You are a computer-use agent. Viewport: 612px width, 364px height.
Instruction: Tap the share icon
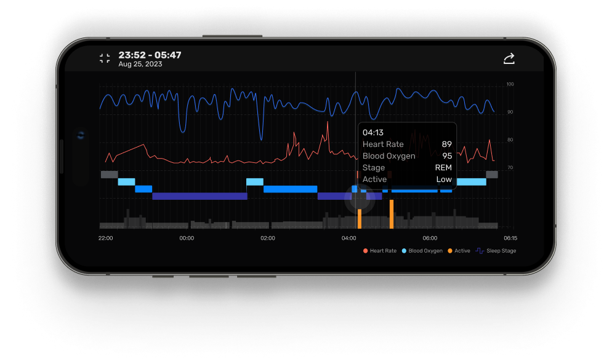(x=509, y=58)
